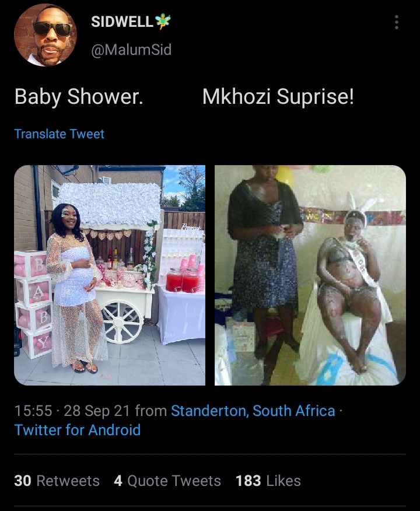Click Translate Tweet
Screen dimensions: 420x511
[x=60, y=134]
